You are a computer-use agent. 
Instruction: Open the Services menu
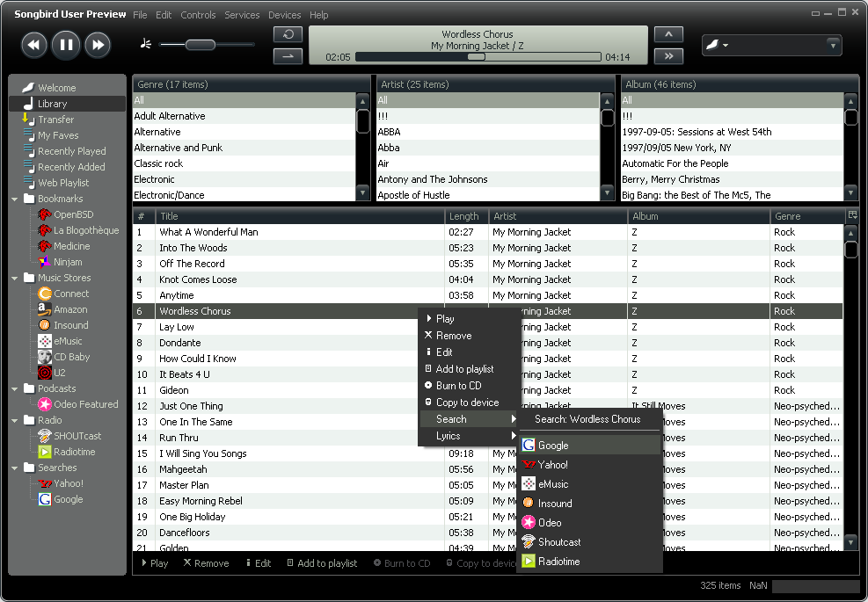242,15
